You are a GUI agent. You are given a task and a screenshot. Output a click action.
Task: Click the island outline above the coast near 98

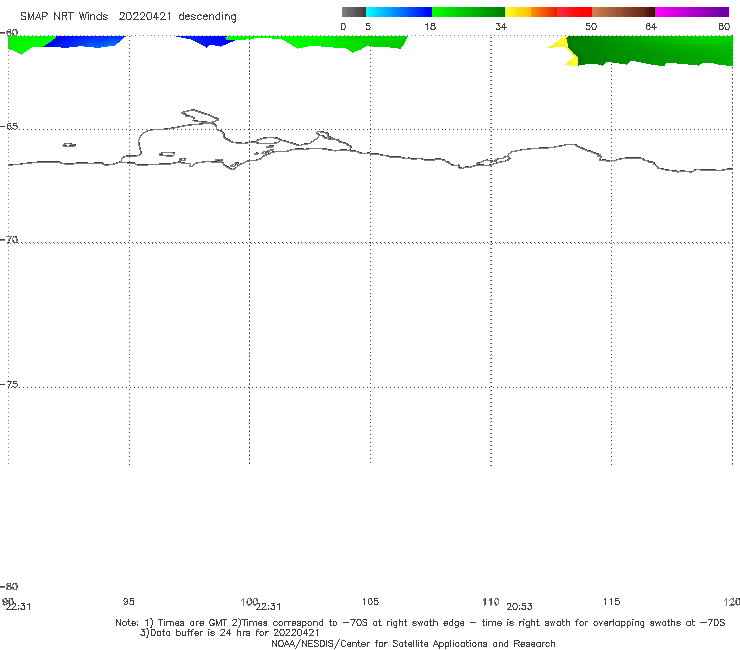pos(200,116)
